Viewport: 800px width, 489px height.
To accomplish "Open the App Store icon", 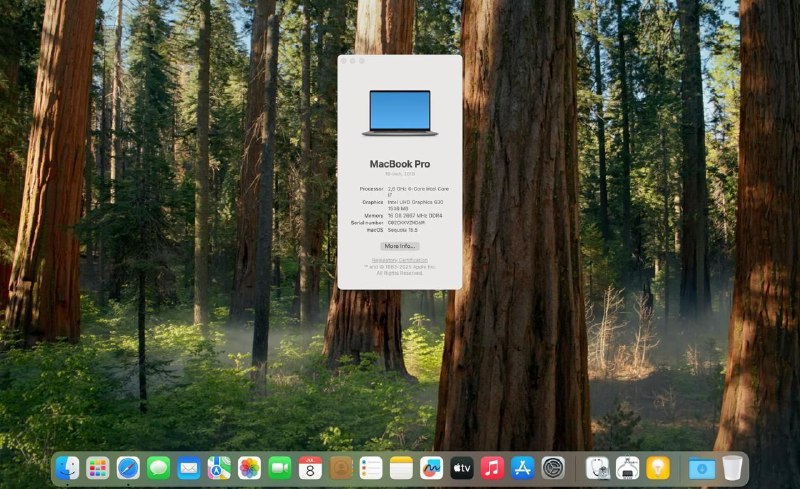I will pyautogui.click(x=522, y=468).
